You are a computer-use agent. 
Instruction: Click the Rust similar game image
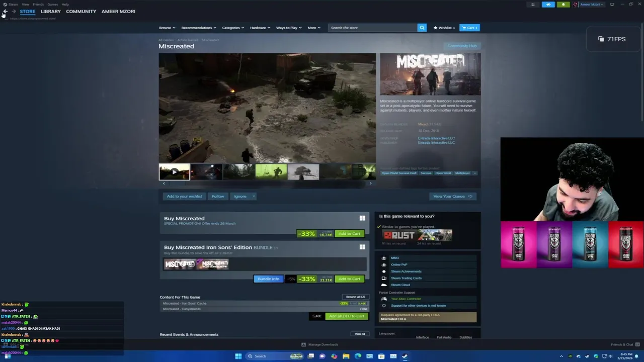(x=398, y=235)
